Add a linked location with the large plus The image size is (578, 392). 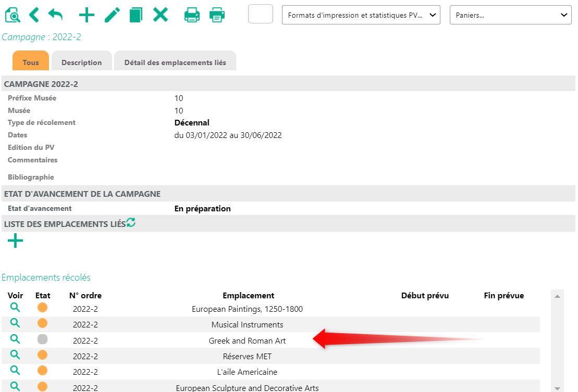point(15,241)
